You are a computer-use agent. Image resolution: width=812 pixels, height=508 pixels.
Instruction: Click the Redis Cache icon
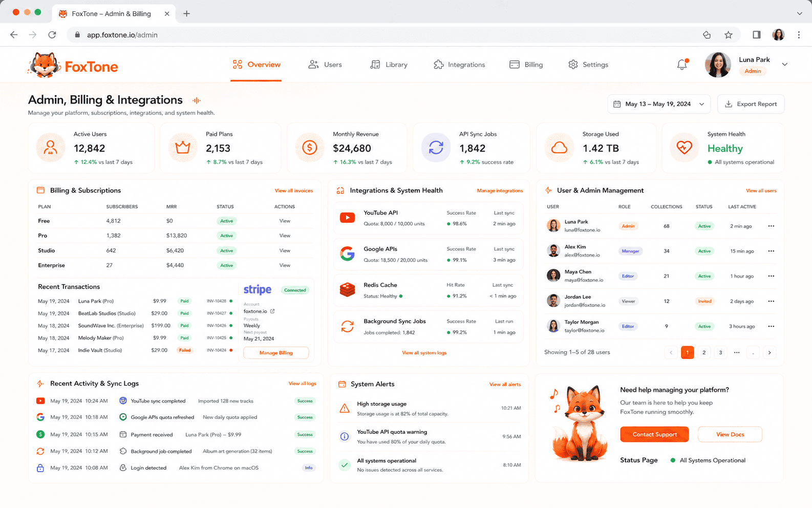pyautogui.click(x=347, y=290)
